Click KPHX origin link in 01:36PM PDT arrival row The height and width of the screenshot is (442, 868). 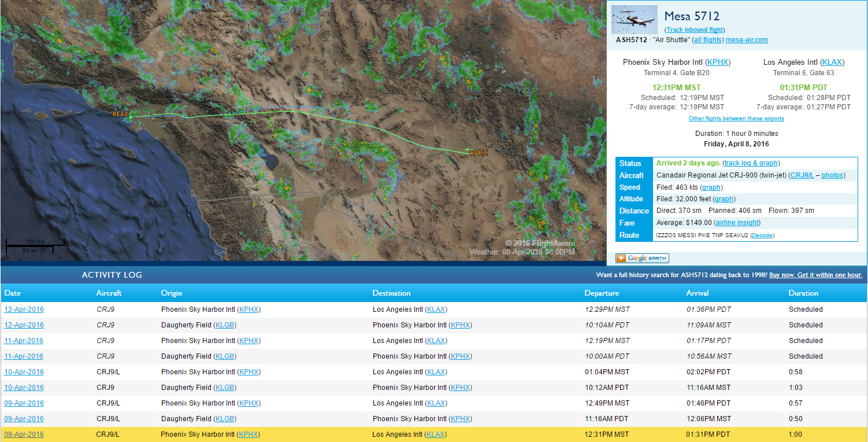248,310
